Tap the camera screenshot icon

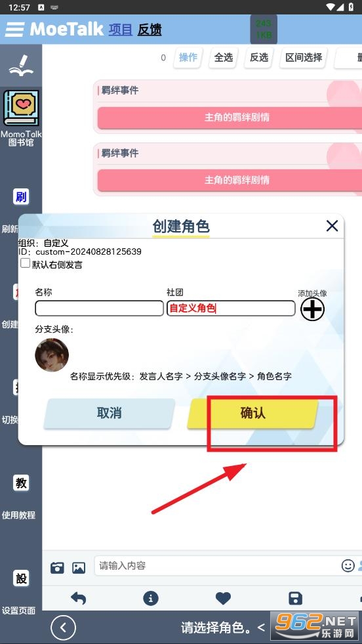tap(57, 568)
